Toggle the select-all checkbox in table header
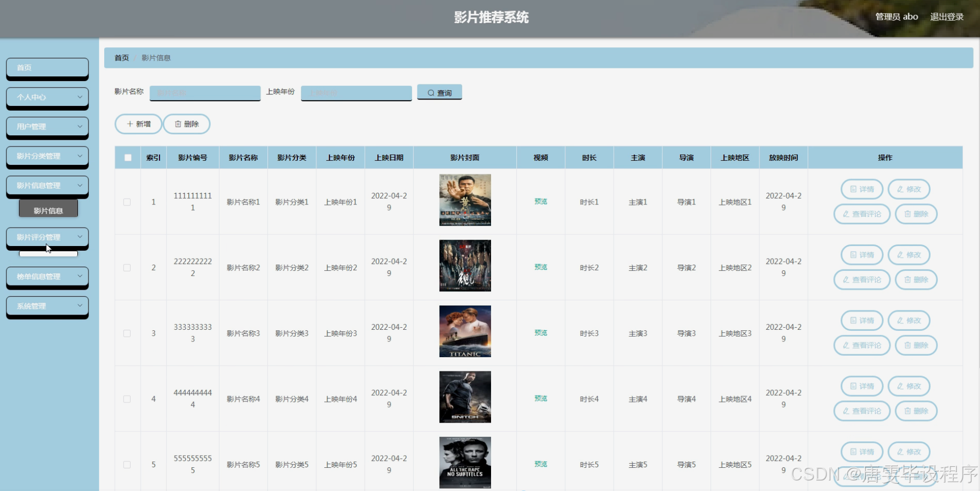 (128, 158)
